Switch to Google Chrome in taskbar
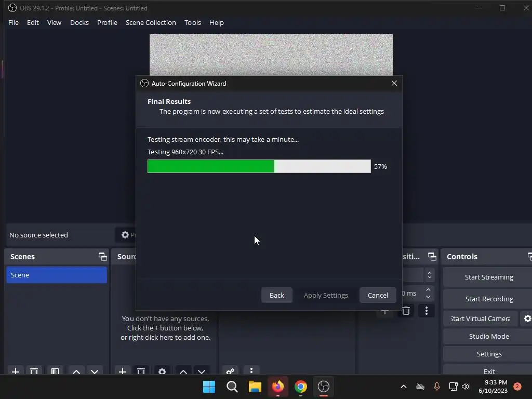 (301, 387)
